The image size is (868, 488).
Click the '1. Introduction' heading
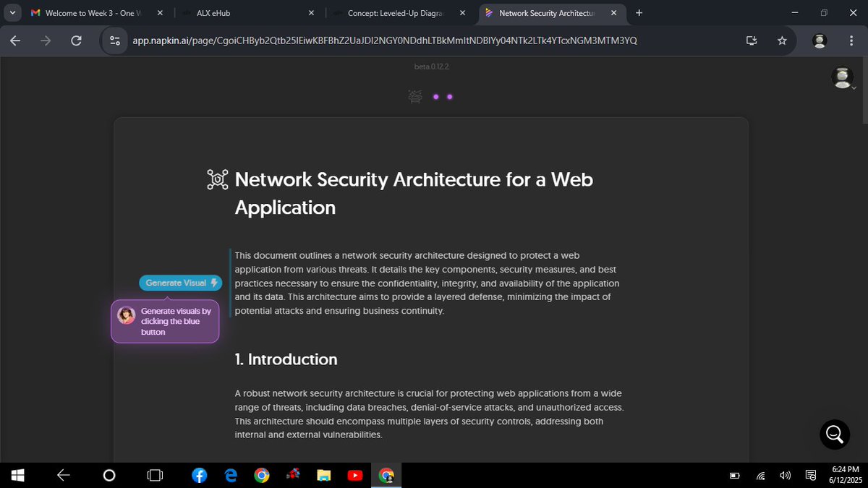click(286, 359)
